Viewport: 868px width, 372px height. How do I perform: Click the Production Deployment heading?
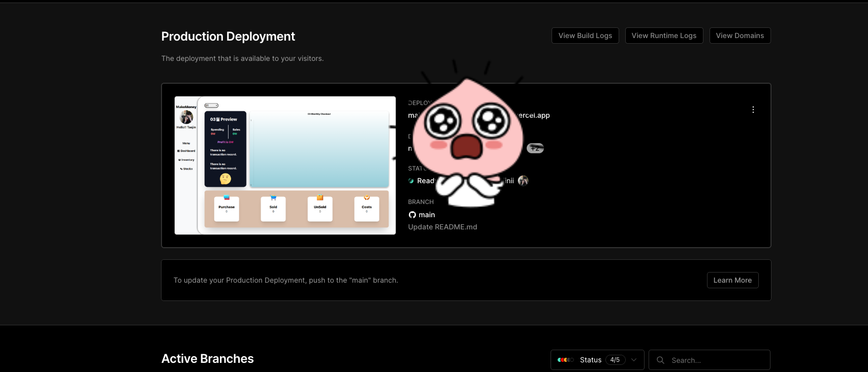pyautogui.click(x=228, y=37)
